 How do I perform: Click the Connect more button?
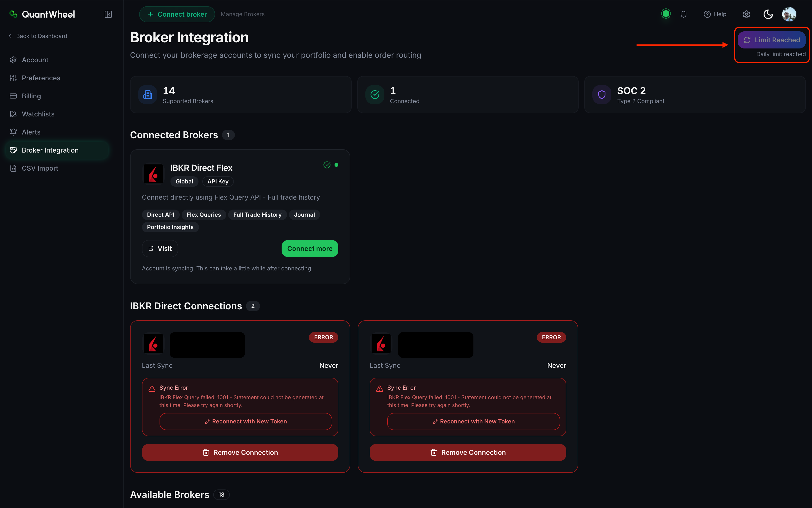[310, 249]
